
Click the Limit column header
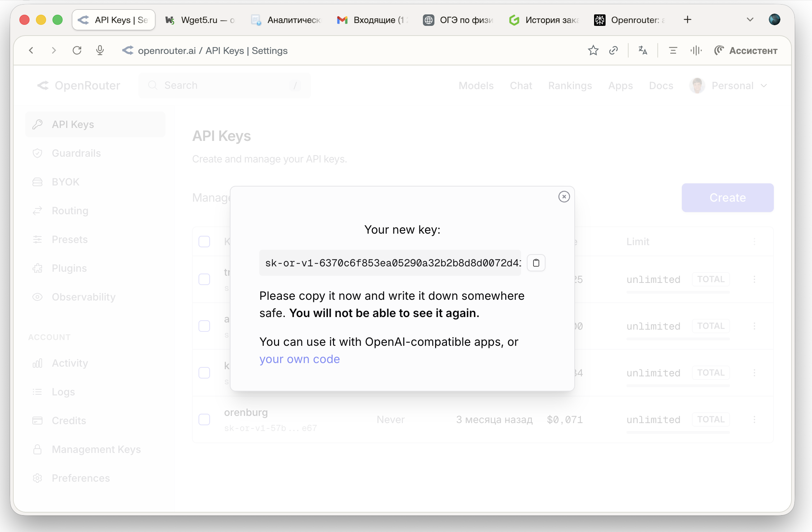638,242
